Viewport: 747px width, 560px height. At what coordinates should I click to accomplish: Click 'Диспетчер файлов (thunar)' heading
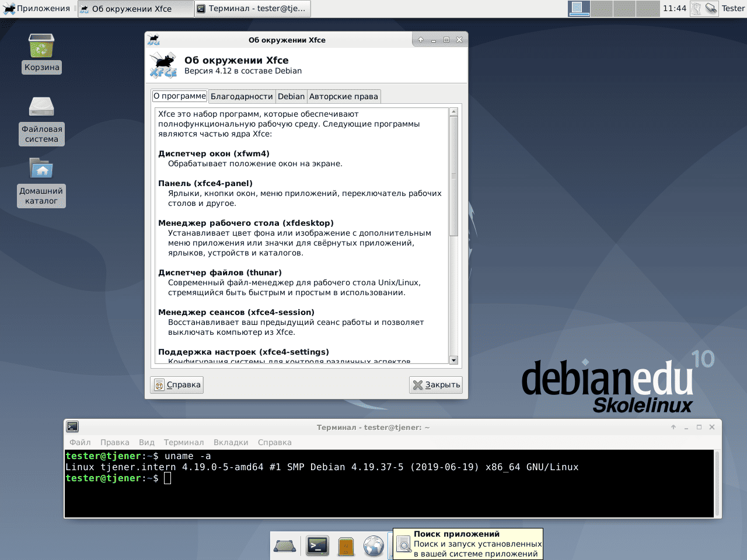coord(220,272)
